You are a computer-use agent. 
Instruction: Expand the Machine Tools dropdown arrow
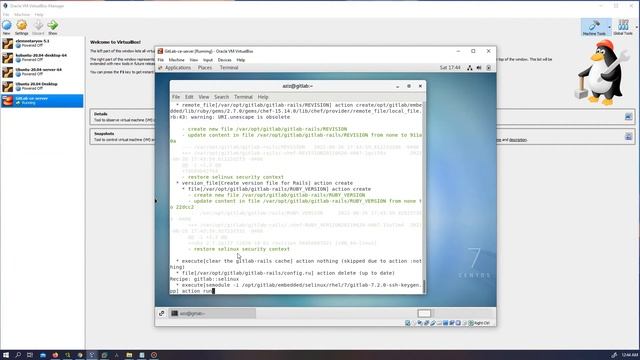(x=610, y=27)
